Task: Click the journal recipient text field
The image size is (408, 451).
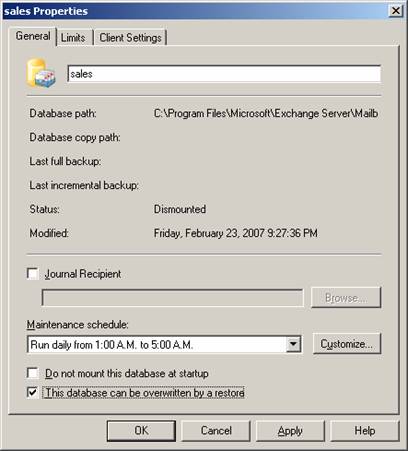Action: click(x=173, y=298)
